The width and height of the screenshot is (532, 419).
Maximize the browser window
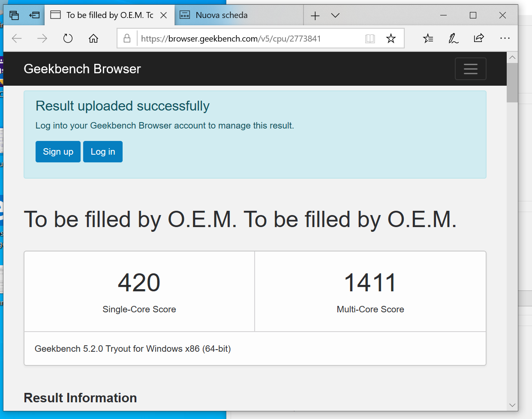(473, 15)
